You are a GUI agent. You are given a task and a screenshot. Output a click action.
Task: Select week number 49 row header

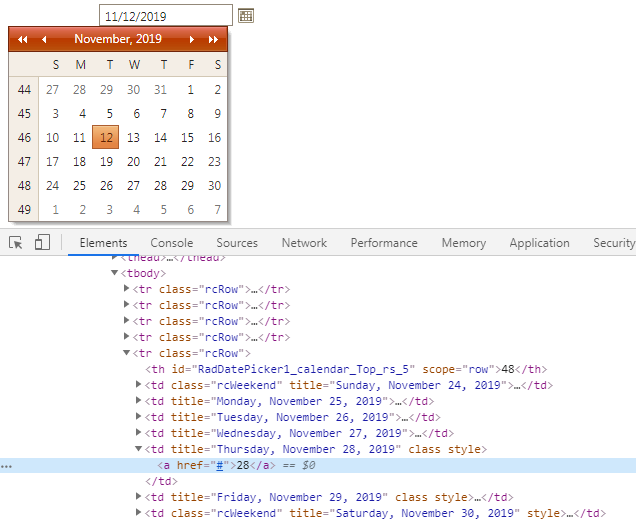click(24, 209)
